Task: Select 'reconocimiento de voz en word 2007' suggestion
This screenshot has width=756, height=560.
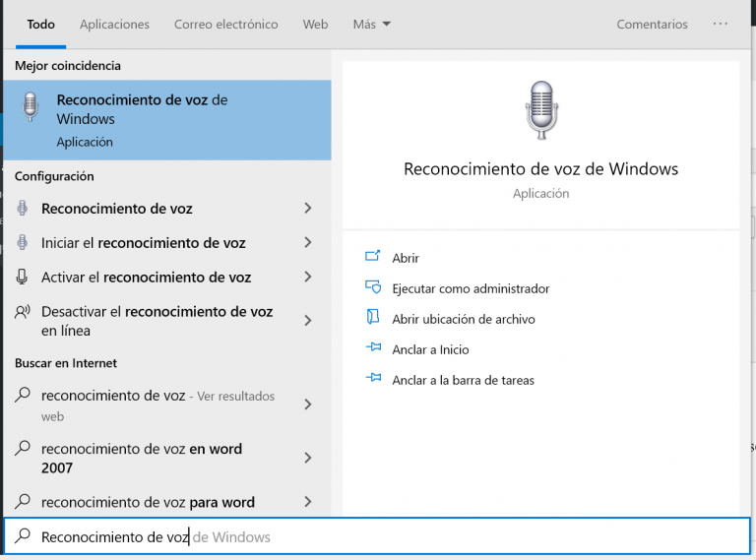Action: point(166,458)
